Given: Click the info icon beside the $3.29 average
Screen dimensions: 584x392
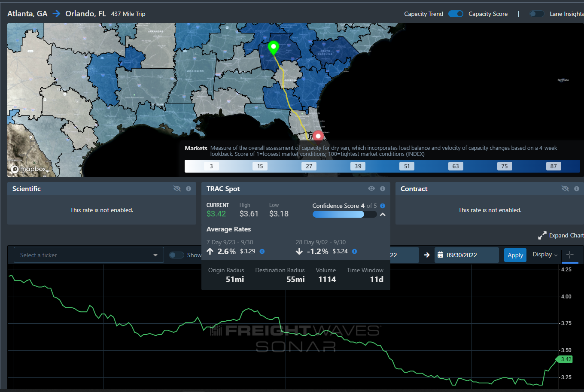Looking at the screenshot, I should click(262, 252).
